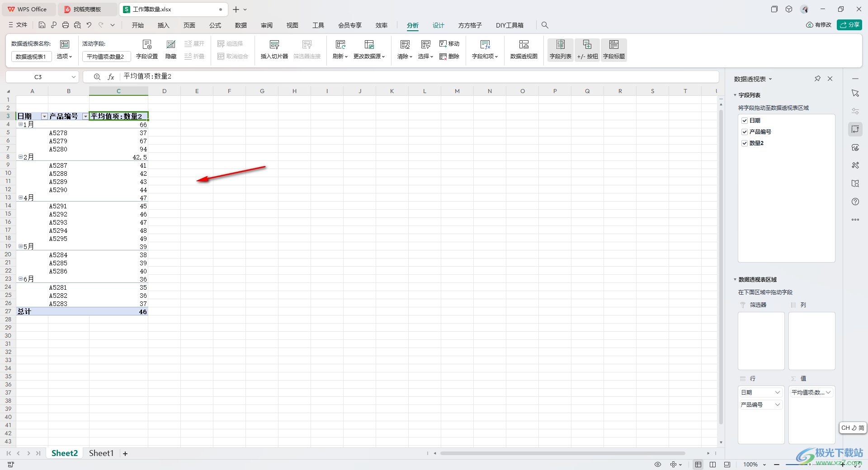The height and width of the screenshot is (470, 868).
Task: Open the 文件 file menu
Action: [x=18, y=25]
